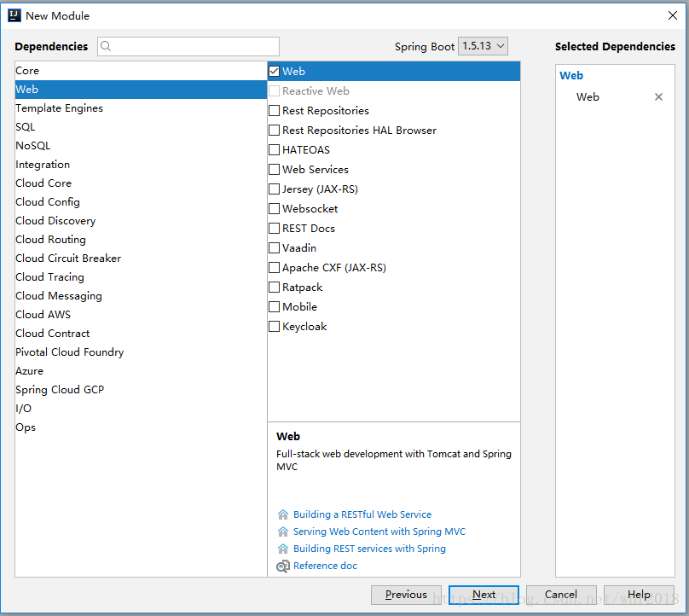
Task: Select the Cloud Messaging category
Action: (141, 296)
